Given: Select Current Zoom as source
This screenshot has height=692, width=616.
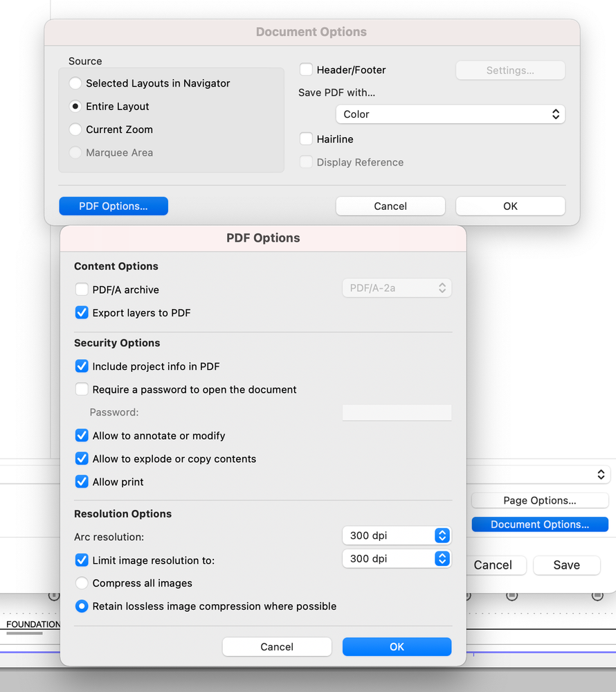Looking at the screenshot, I should point(75,130).
